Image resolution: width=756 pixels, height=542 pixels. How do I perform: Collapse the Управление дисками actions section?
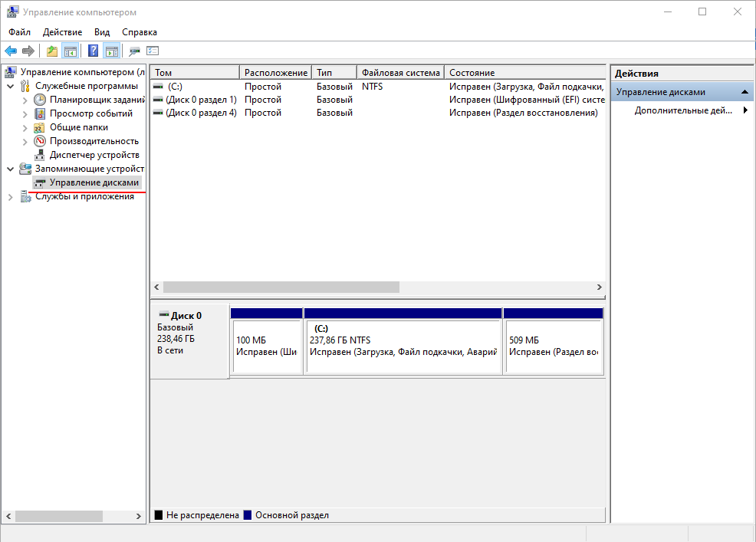coord(744,92)
